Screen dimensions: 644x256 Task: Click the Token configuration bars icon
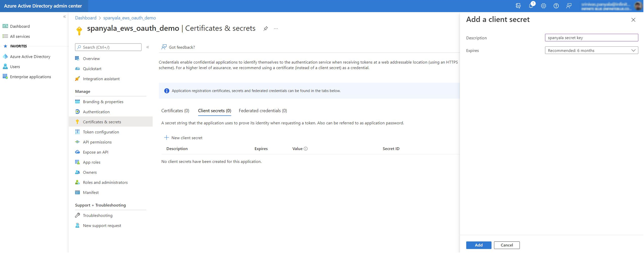[77, 132]
